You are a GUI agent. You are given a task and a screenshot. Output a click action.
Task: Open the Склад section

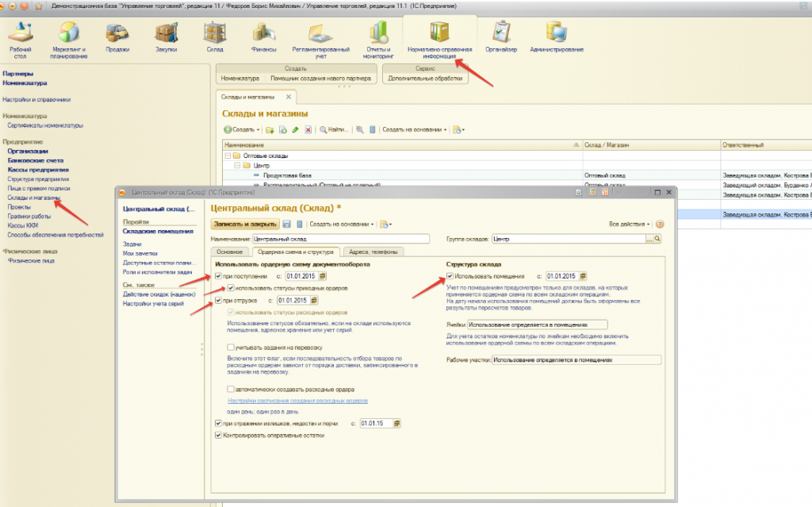pos(215,37)
